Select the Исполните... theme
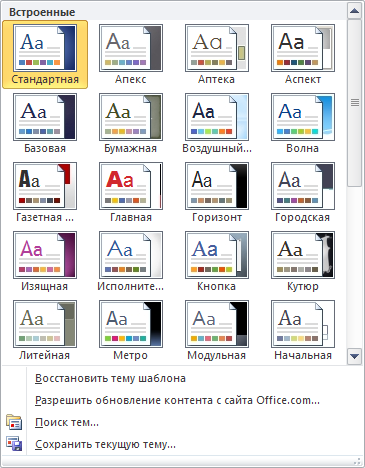This screenshot has width=365, height=468. click(131, 262)
